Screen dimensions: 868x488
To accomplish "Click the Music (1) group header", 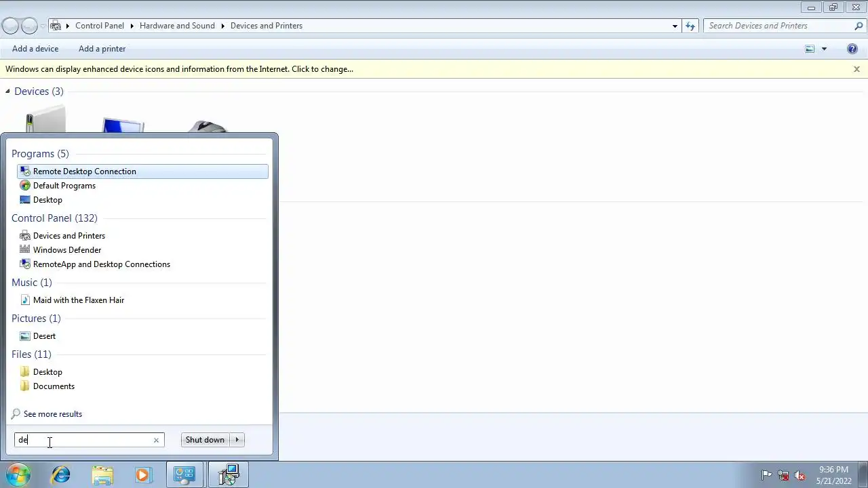I will click(x=31, y=283).
